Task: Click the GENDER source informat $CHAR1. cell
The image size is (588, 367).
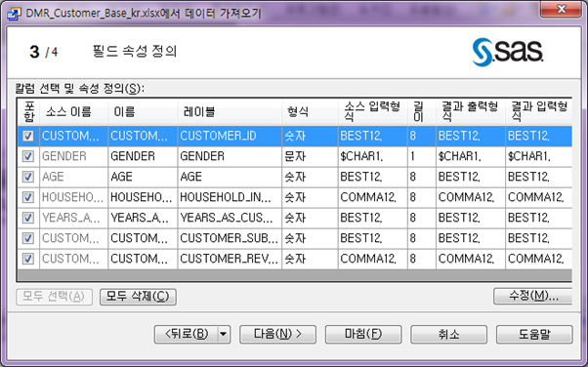Action: click(x=373, y=156)
